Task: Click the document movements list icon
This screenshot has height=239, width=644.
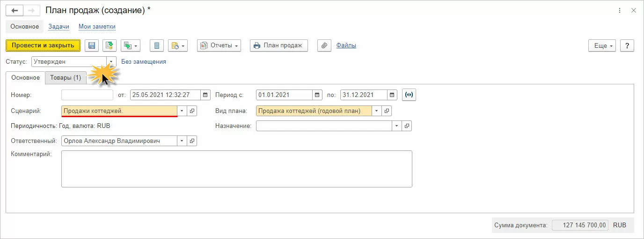Action: point(157,45)
